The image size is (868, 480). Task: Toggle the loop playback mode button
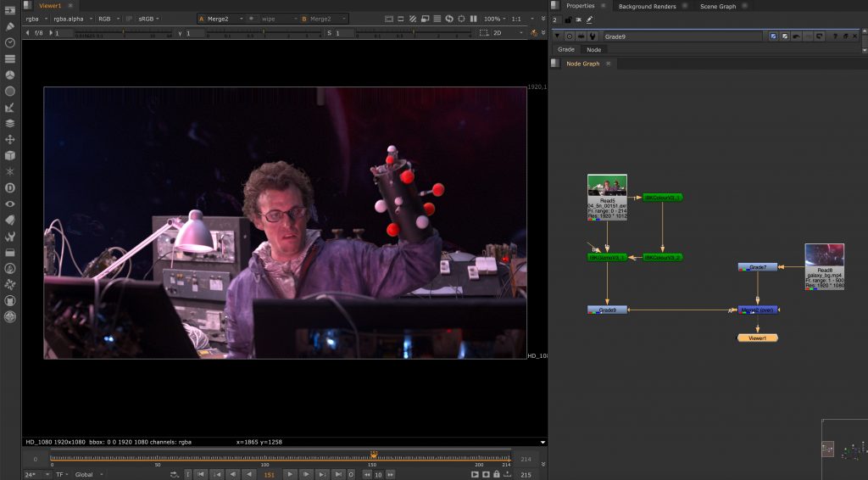coord(175,474)
